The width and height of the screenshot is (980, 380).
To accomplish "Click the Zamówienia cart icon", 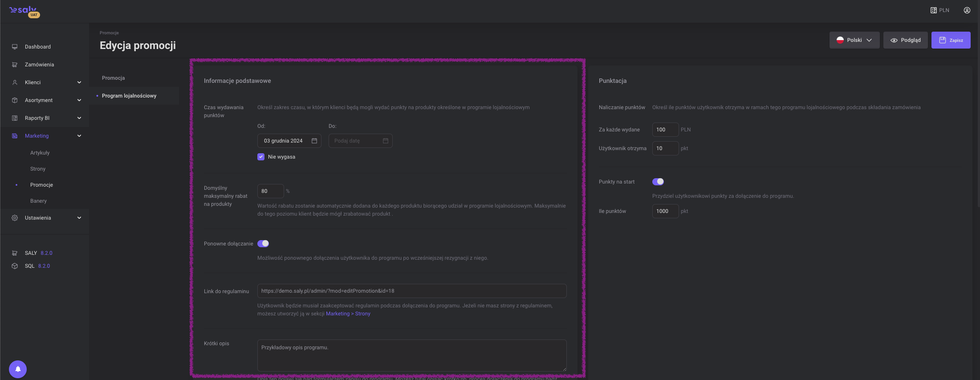I will tap(15, 65).
